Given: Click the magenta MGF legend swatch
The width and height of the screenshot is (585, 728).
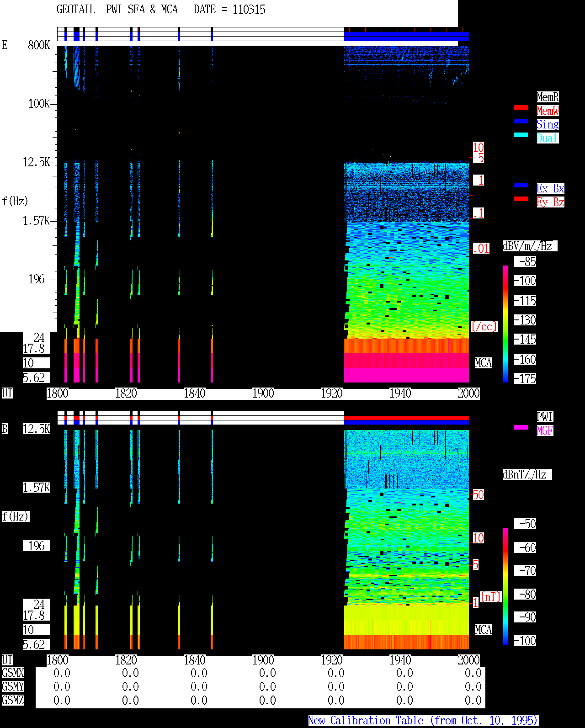Looking at the screenshot, I should pos(521,427).
